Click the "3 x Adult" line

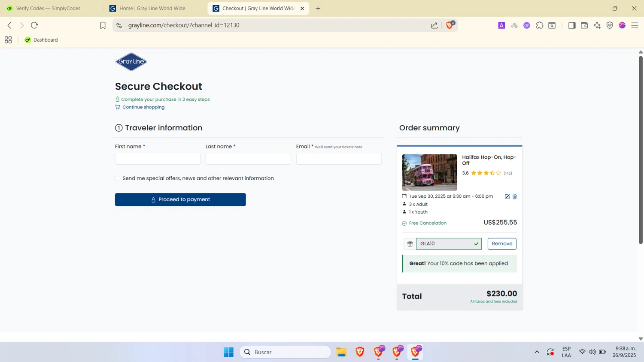[x=418, y=205]
